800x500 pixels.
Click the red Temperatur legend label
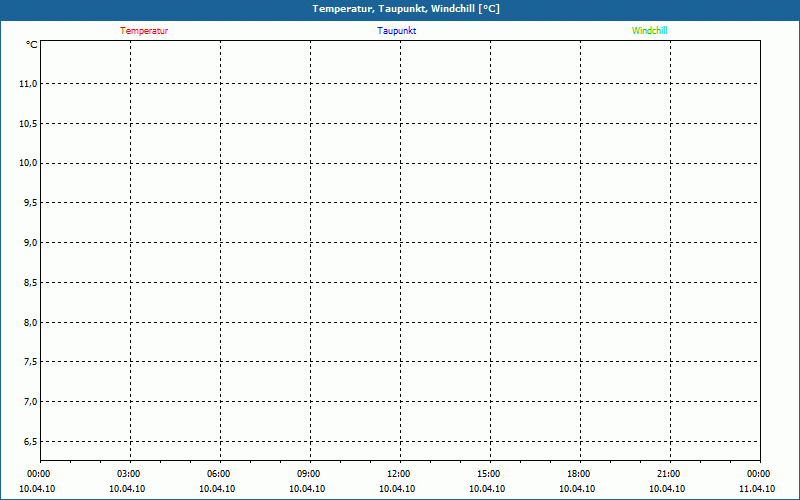[144, 31]
